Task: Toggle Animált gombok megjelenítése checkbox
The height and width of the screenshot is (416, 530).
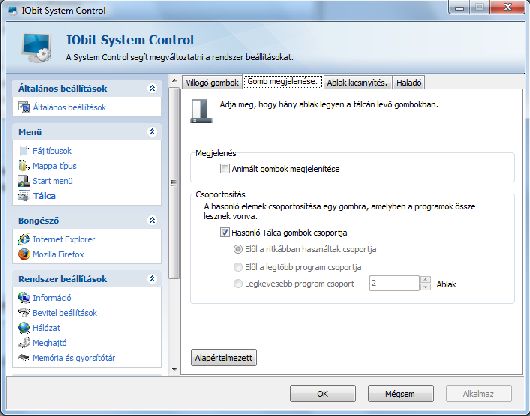Action: 225,169
